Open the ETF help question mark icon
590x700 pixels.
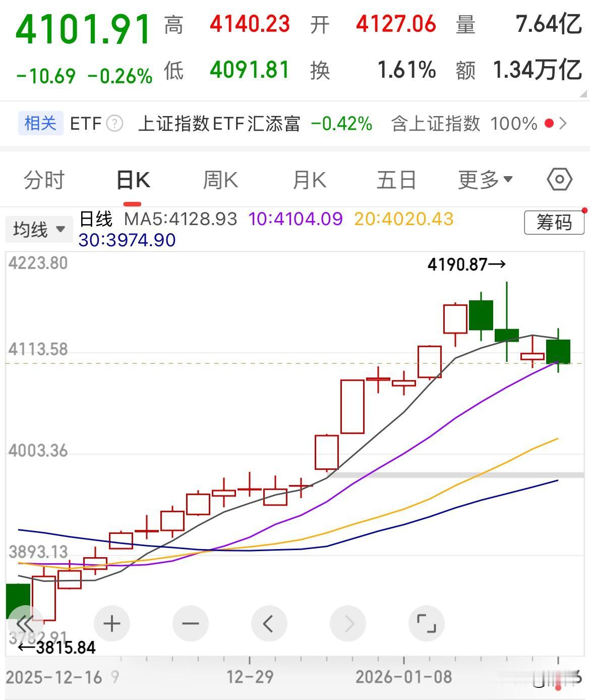(115, 124)
